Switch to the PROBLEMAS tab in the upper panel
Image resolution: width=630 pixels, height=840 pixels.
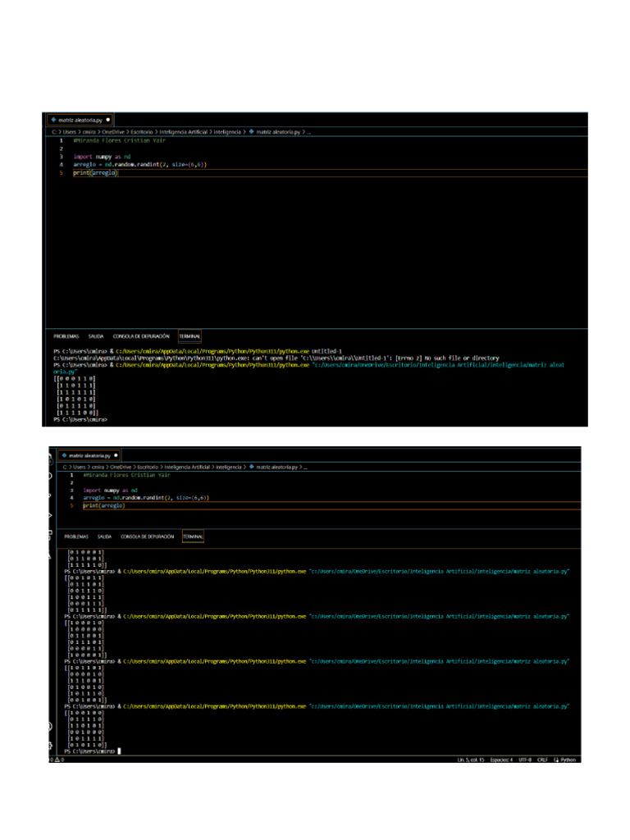66,336
